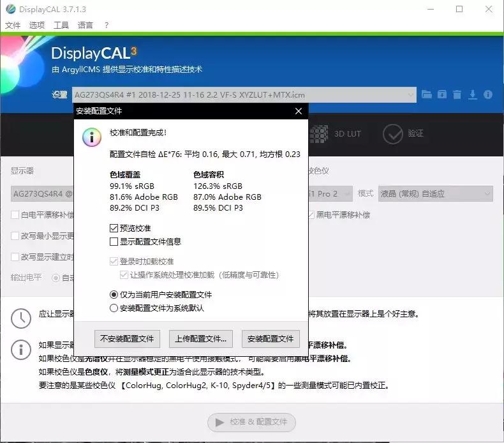Click the 81.6% Adobe RGB value
504x443 pixels.
[144, 197]
